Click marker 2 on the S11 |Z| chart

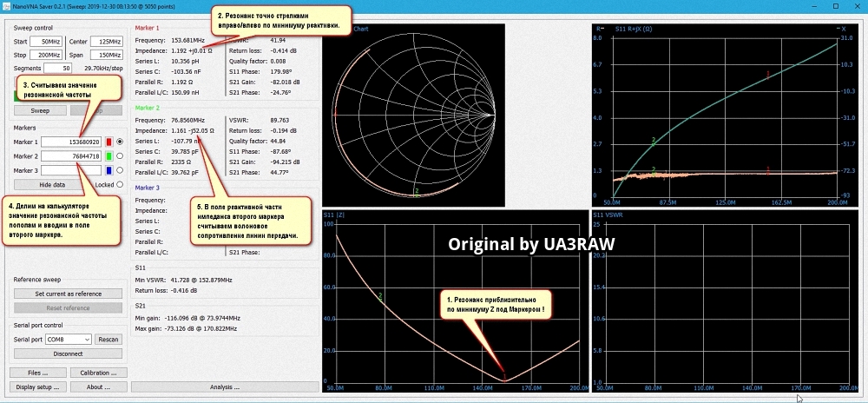(x=380, y=297)
